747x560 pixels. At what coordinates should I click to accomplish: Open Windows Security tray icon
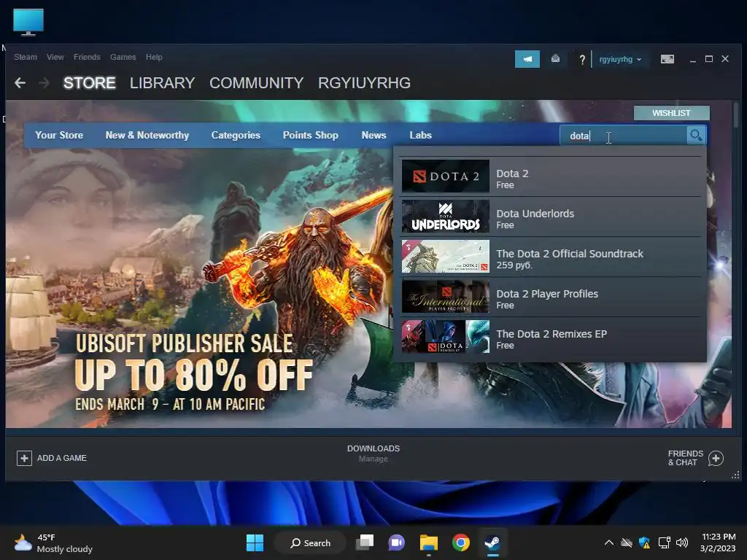point(645,542)
